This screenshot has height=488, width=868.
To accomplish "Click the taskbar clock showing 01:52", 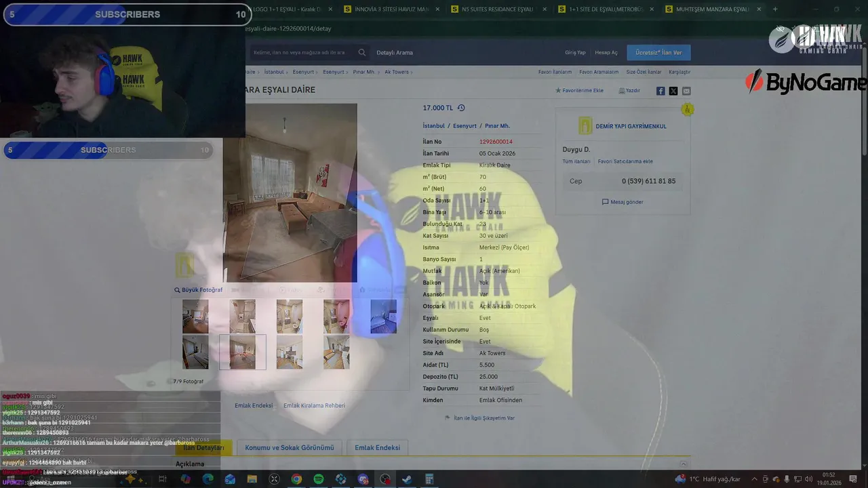I will [829, 479].
